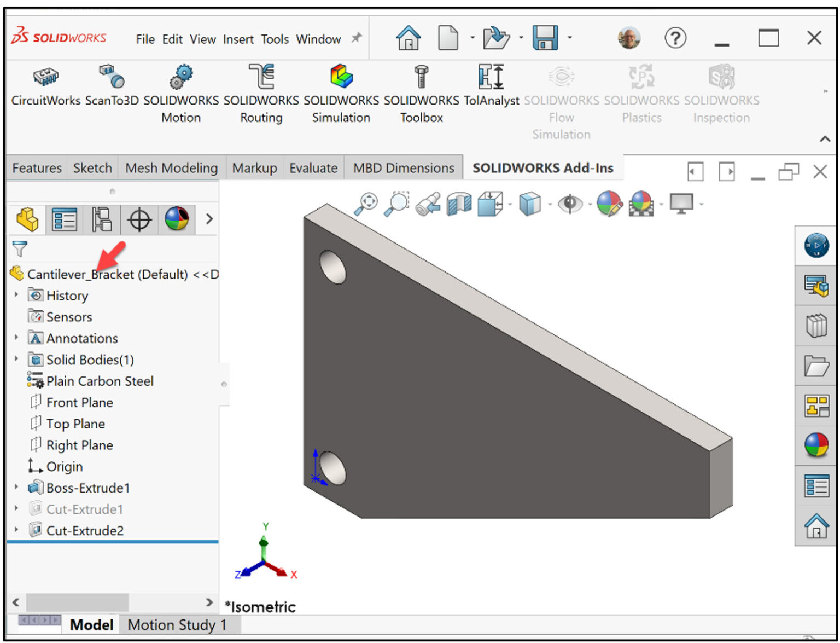Expand the Boss-Extrude1 feature
The image size is (840, 643).
click(15, 488)
